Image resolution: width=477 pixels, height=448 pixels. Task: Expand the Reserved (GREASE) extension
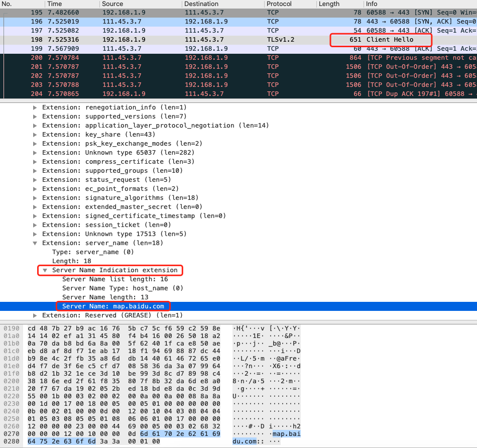pos(35,315)
